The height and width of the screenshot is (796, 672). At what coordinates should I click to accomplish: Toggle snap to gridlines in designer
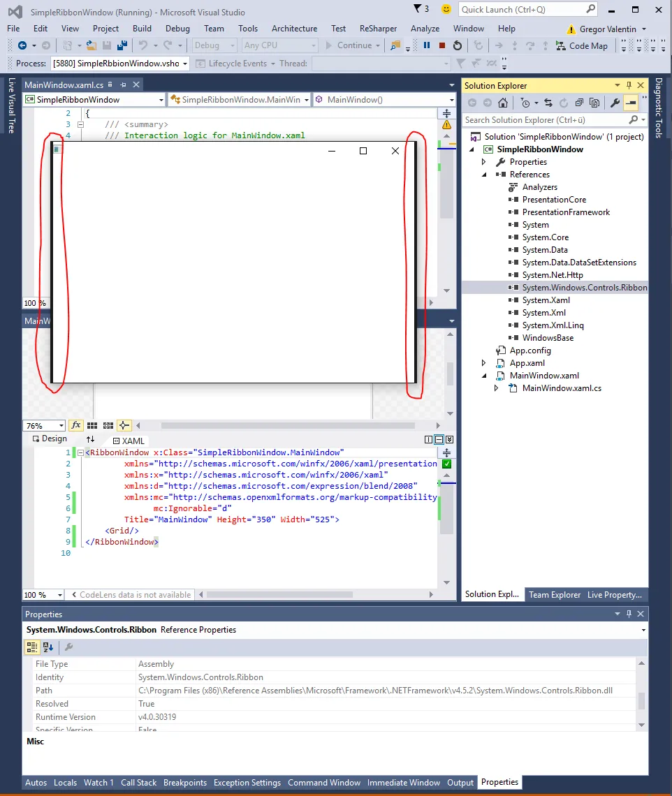point(108,425)
